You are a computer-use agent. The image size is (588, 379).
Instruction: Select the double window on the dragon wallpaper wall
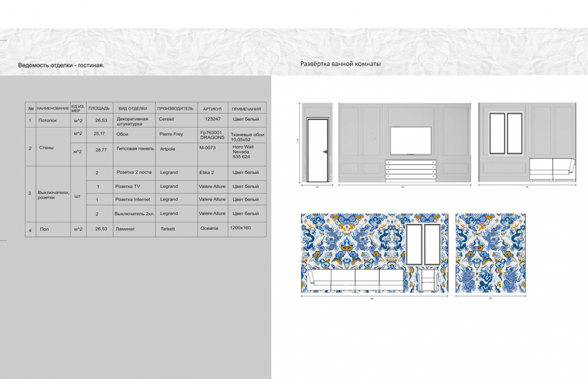[423, 244]
